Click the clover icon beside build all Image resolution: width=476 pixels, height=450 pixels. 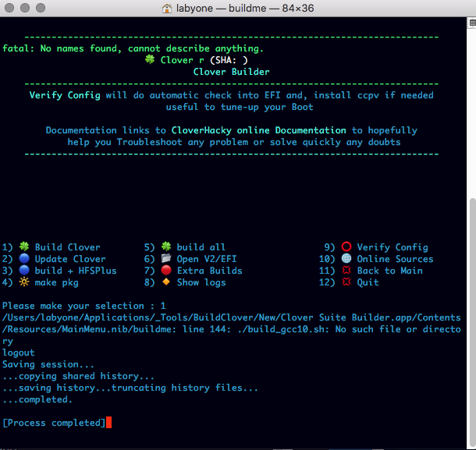pos(166,246)
